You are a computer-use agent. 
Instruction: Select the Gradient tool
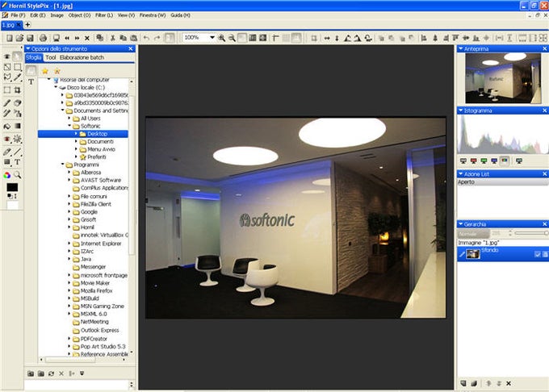[x=17, y=127]
